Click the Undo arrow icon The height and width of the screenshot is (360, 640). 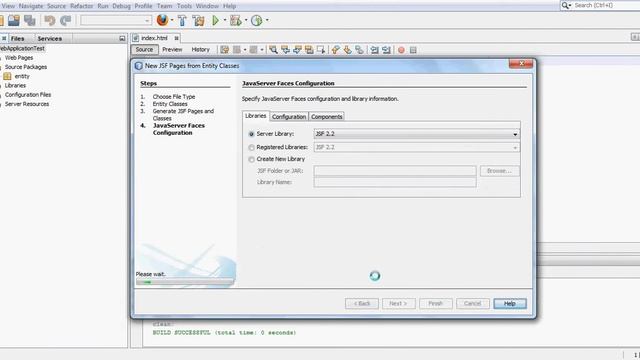(x=50, y=20)
